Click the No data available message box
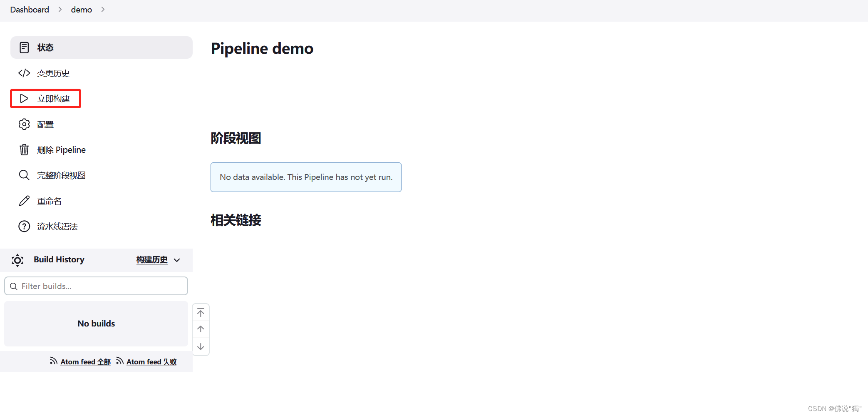Screen dimensions: 868x416 point(306,177)
